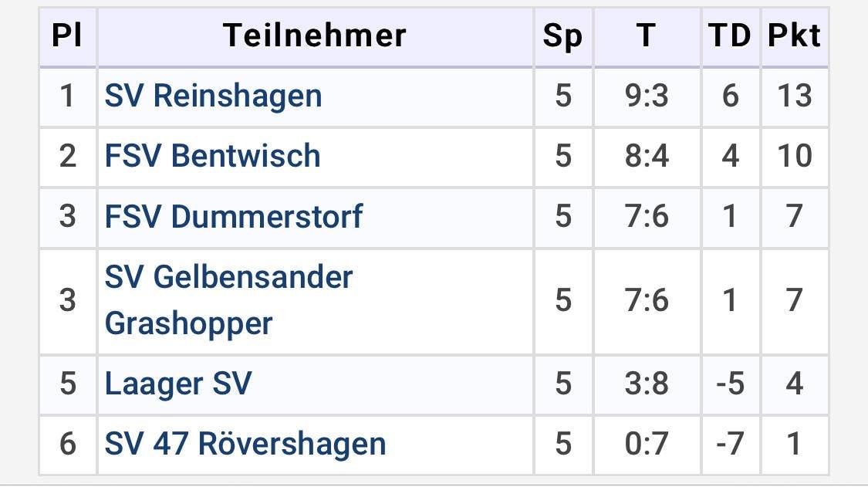Screen dimensions: 868x487
Task: Select the -7 goal difference cell
Action: tap(730, 444)
